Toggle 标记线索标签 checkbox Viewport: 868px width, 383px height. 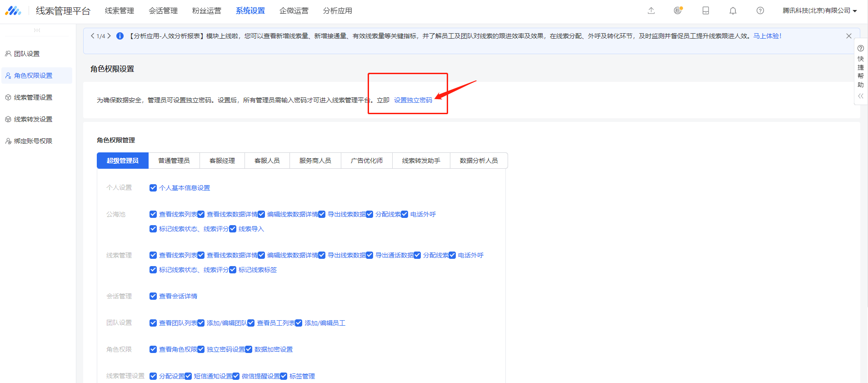pyautogui.click(x=233, y=270)
